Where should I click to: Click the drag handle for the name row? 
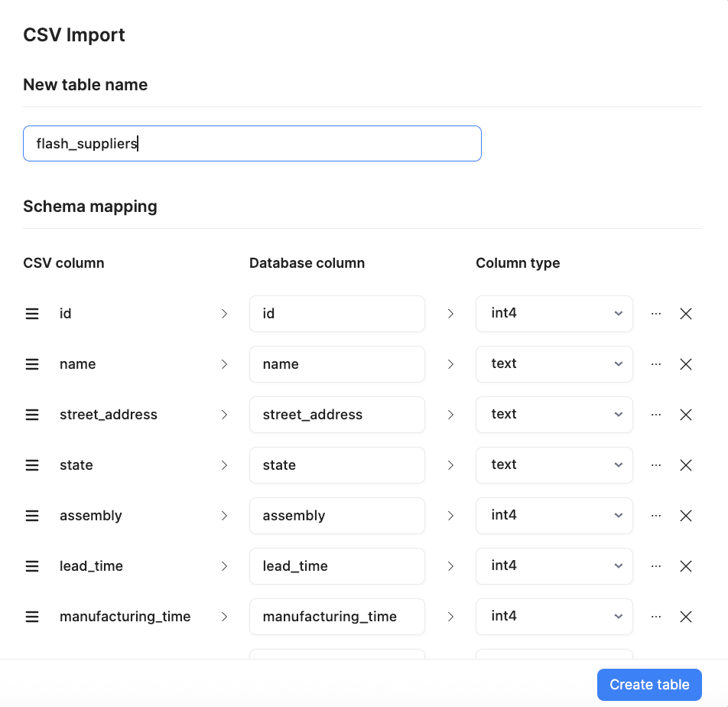[x=31, y=363]
